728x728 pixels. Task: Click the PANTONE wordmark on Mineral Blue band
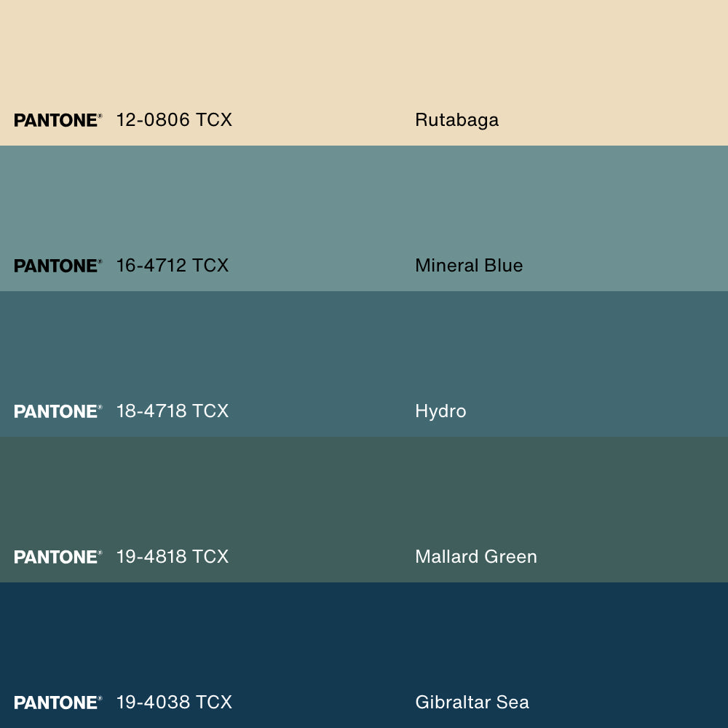58,266
